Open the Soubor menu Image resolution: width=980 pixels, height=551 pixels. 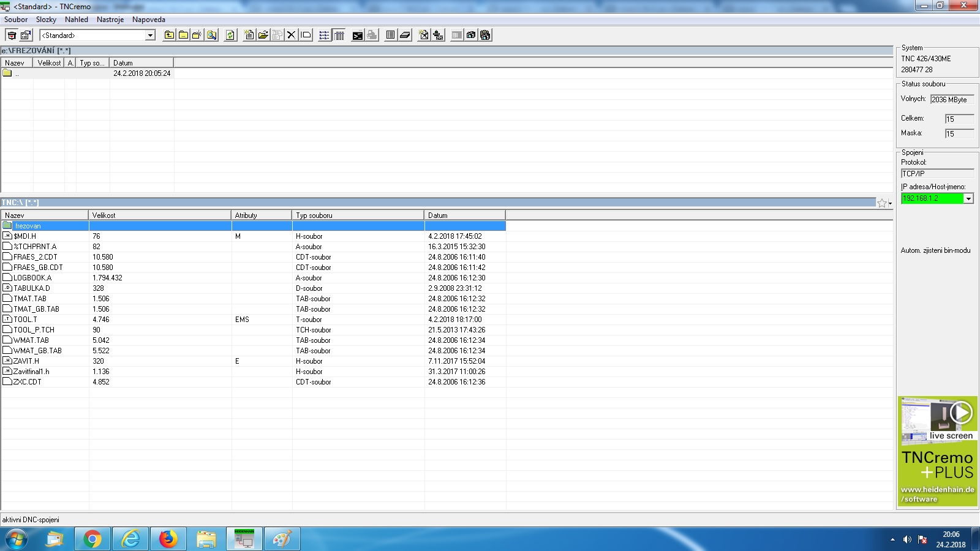[x=16, y=20]
